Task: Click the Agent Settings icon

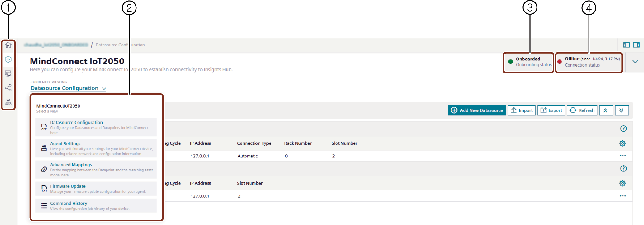Action: [x=44, y=148]
